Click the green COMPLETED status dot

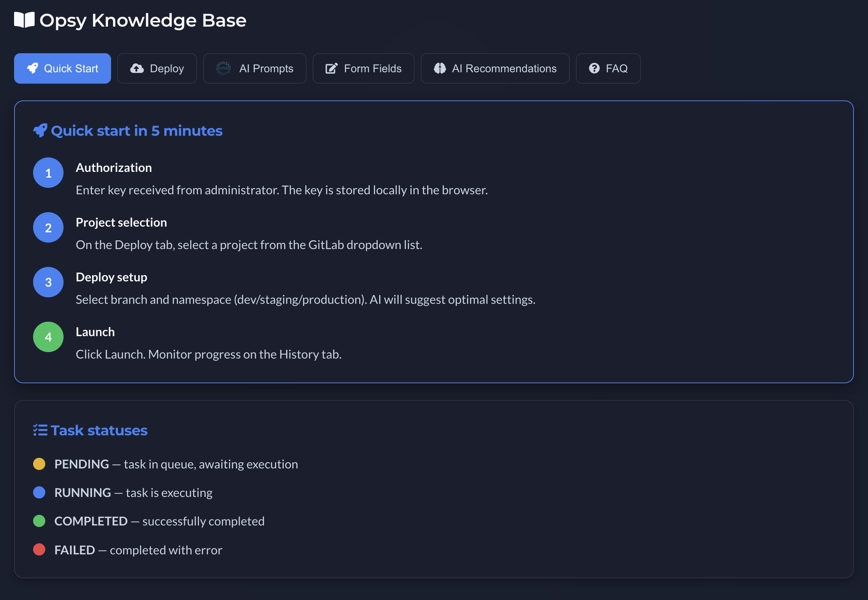[39, 521]
